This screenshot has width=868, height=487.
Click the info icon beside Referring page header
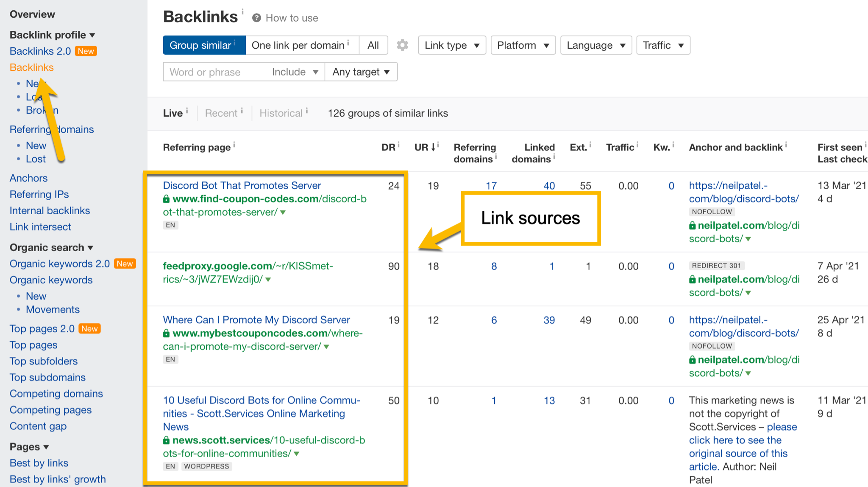click(x=234, y=145)
